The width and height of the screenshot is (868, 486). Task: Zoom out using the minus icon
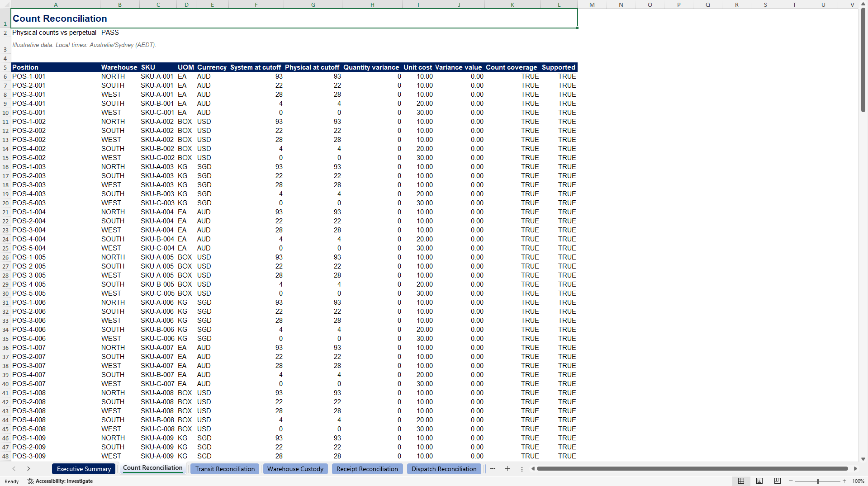pos(791,481)
